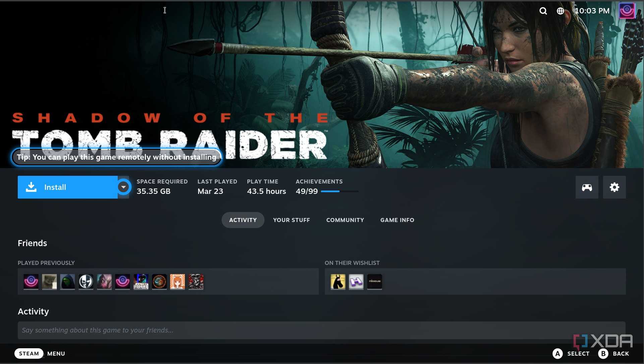Switch to the Activity tab
Screen dimensions: 644x364
click(243, 220)
